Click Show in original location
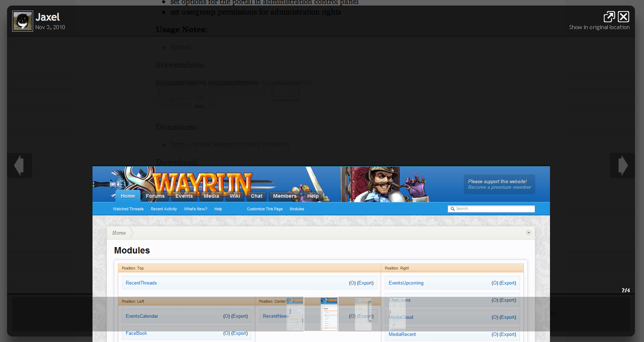644x342 pixels. 599,27
